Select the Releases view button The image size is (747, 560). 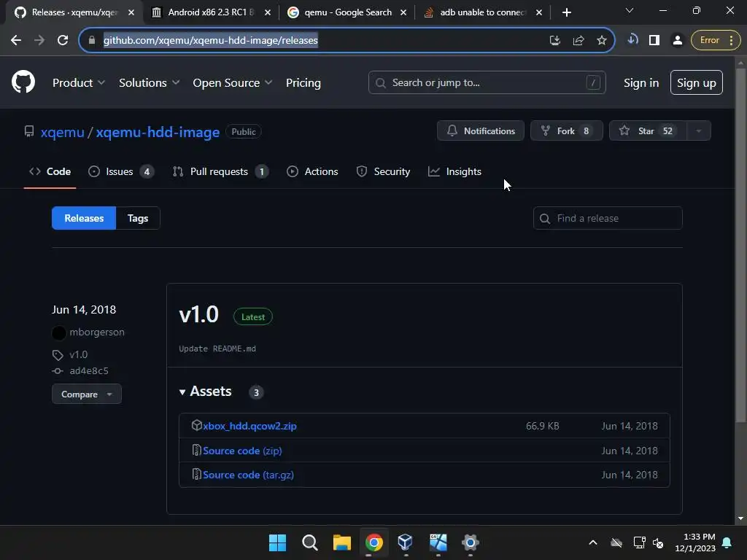84,218
